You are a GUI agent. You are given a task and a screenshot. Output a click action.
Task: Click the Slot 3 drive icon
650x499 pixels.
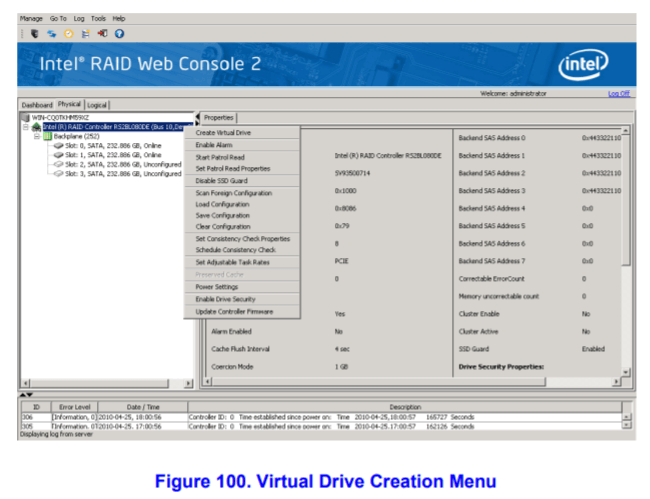point(58,174)
